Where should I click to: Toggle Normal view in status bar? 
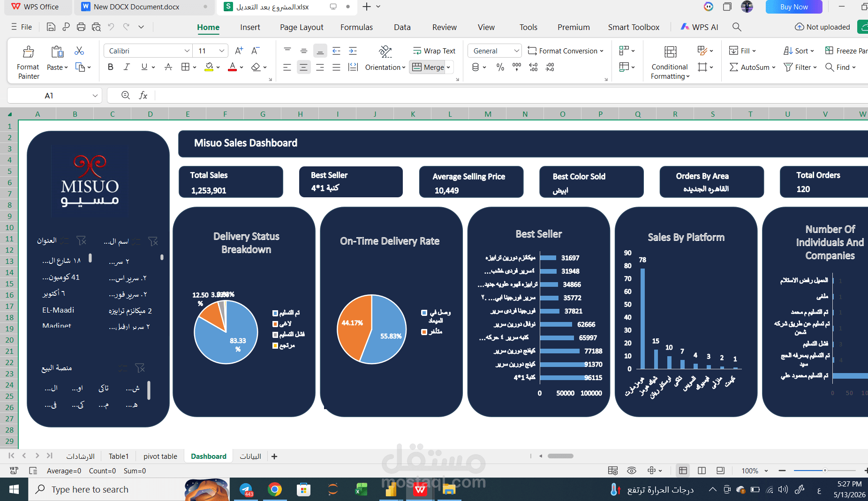(x=683, y=471)
